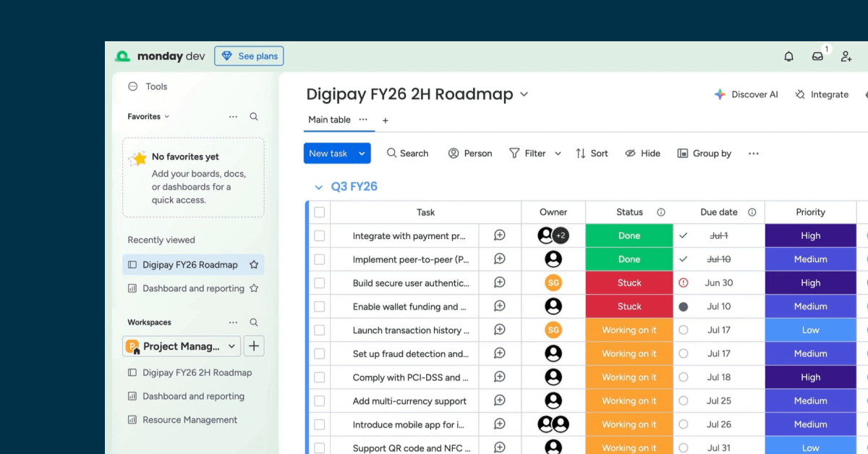Expand Filter dropdown chevron
Screen dimensions: 868x454
point(558,154)
